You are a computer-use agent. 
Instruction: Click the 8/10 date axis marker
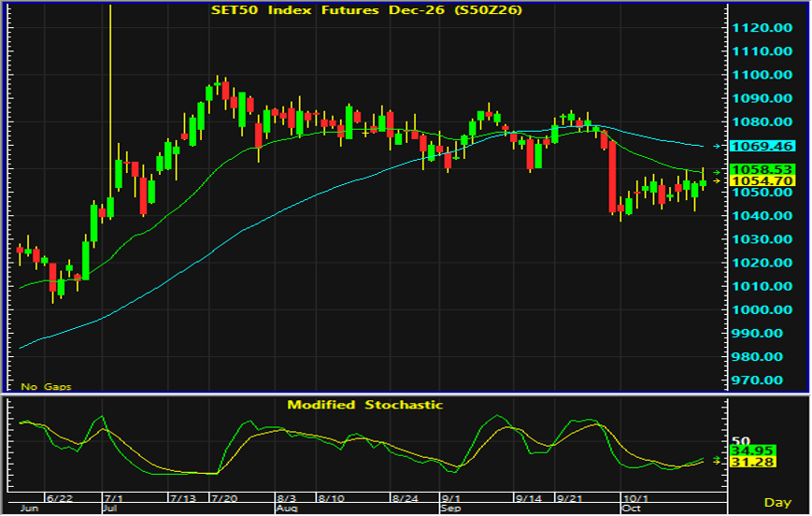[x=332, y=498]
